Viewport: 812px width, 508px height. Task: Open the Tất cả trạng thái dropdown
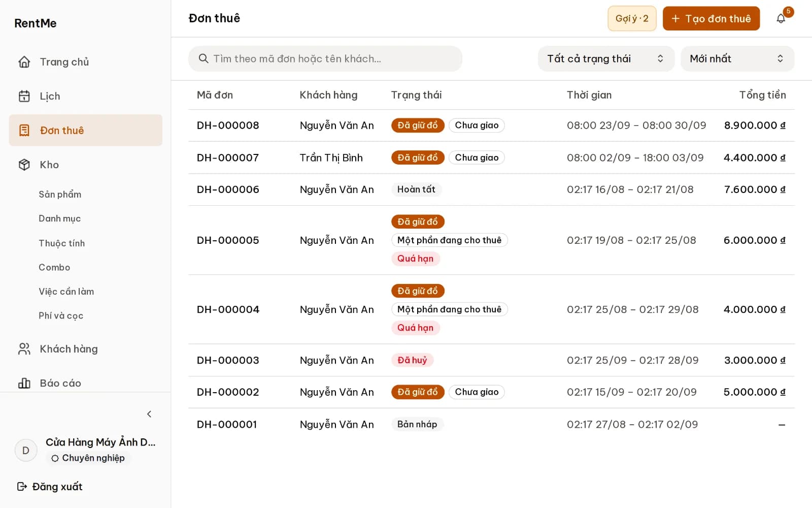(x=606, y=58)
